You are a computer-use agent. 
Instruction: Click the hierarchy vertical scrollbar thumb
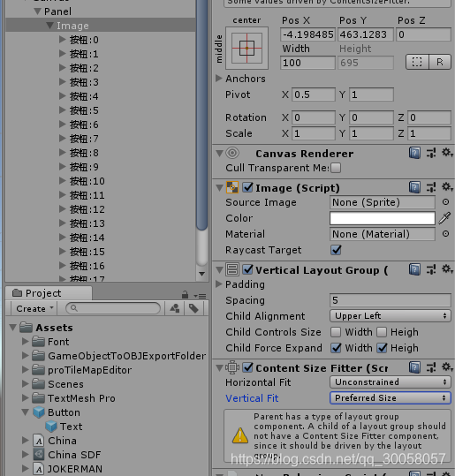click(x=201, y=114)
